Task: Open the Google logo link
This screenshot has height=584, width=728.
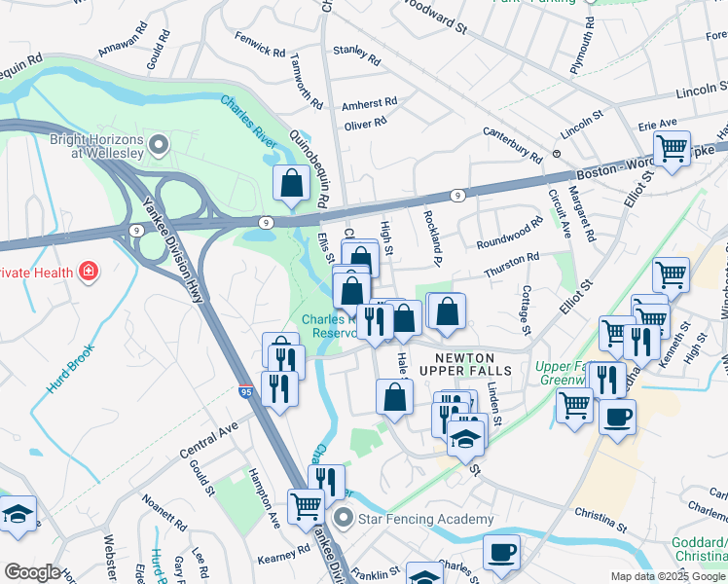Action: click(x=32, y=572)
